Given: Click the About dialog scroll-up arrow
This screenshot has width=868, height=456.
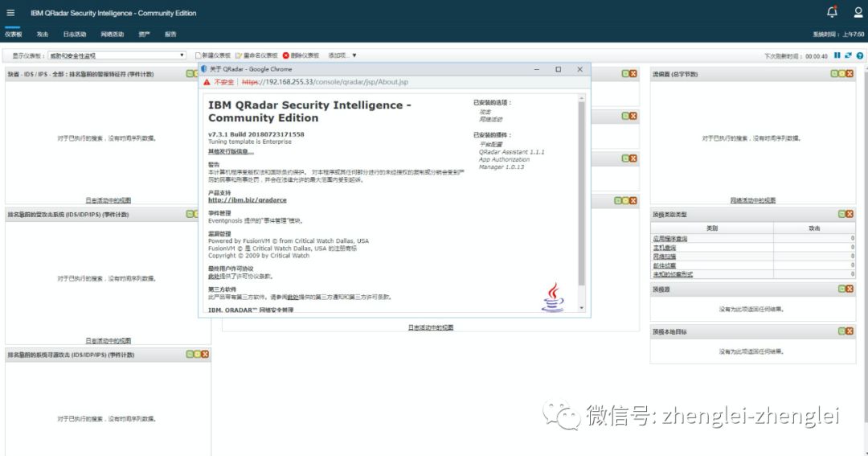Looking at the screenshot, I should (x=581, y=98).
